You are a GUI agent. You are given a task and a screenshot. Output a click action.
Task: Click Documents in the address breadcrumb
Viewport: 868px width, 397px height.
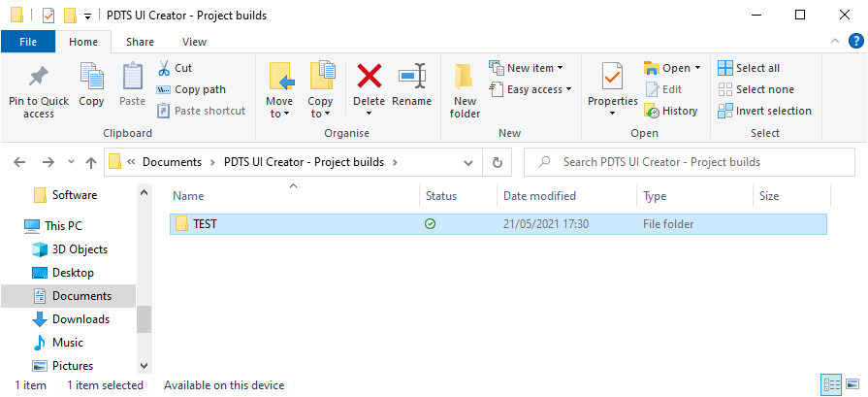coord(173,162)
